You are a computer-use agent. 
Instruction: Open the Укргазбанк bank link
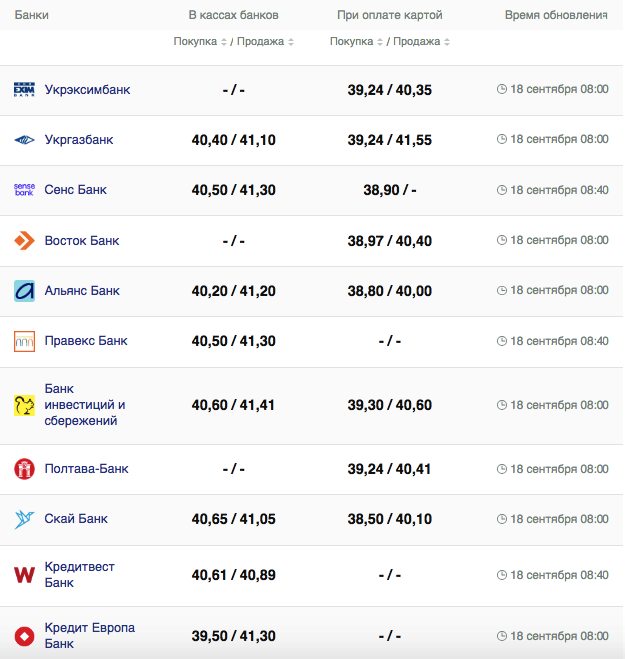79,140
